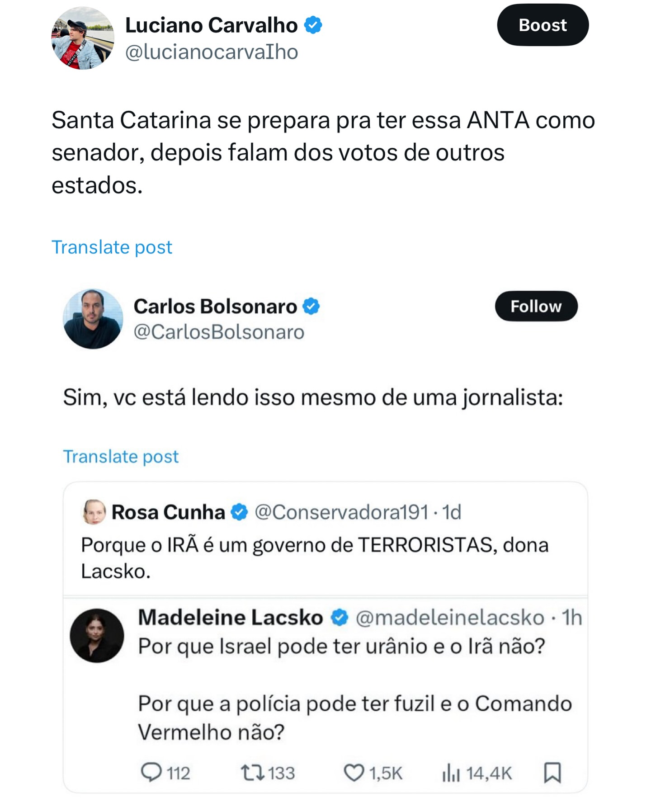Open the @madeleinelacsko handle
Viewport: 651px width, 812px height.
click(450, 618)
